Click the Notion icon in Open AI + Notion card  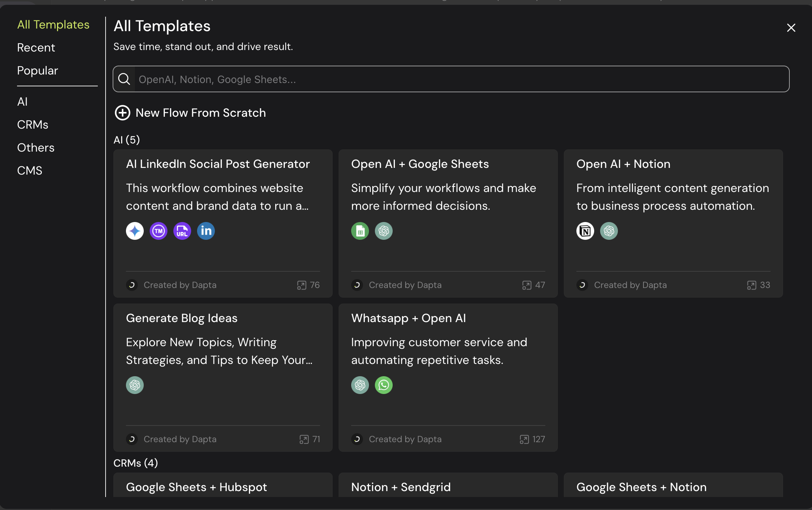(x=585, y=231)
